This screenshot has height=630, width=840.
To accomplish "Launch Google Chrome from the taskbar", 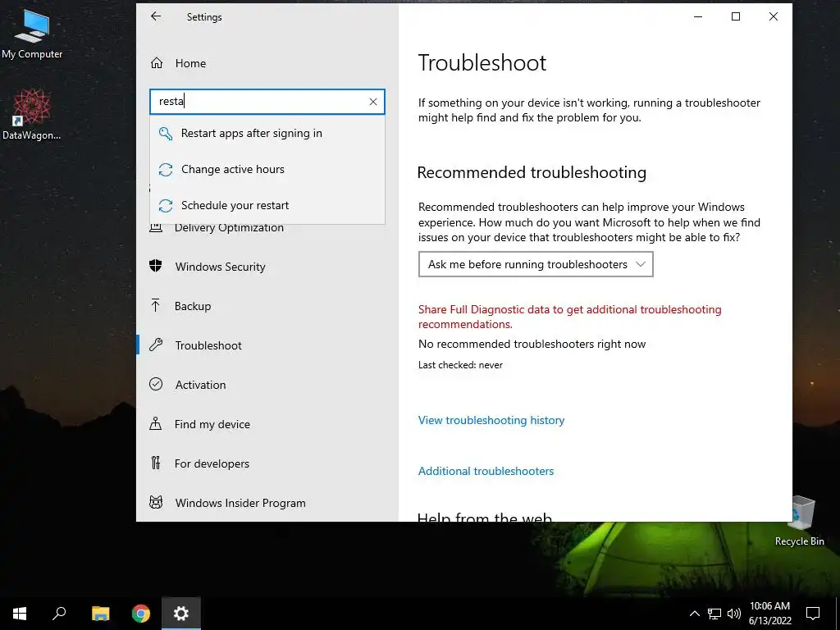I will pos(140,614).
